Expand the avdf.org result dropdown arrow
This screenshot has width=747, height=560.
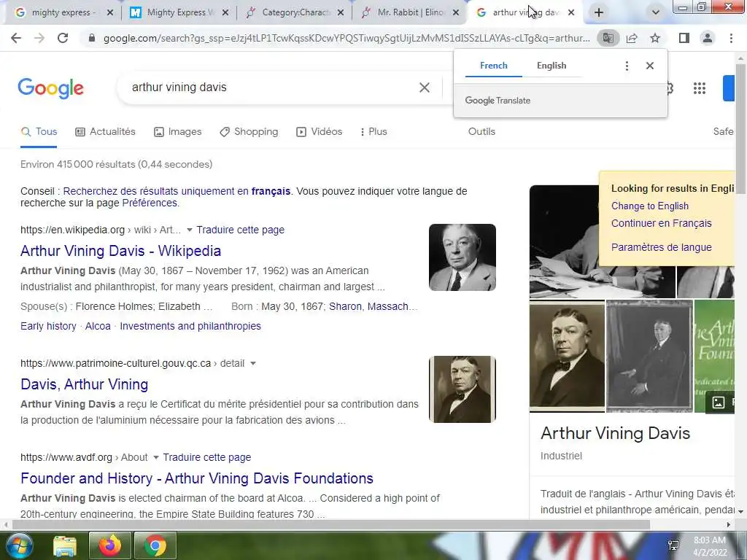click(155, 458)
